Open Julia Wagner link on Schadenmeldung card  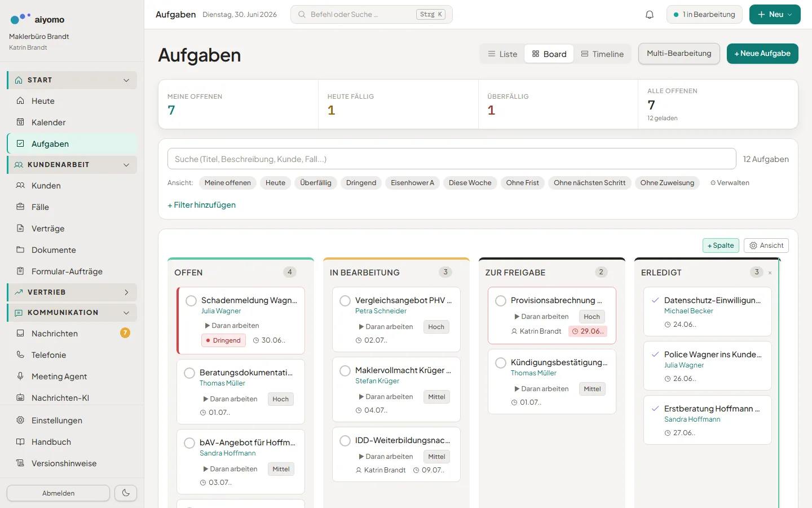click(x=221, y=311)
